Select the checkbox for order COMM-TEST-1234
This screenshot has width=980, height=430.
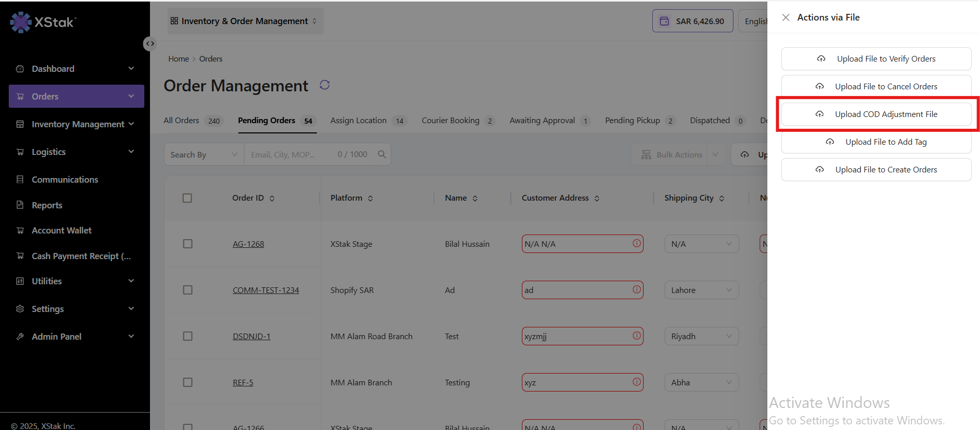187,290
